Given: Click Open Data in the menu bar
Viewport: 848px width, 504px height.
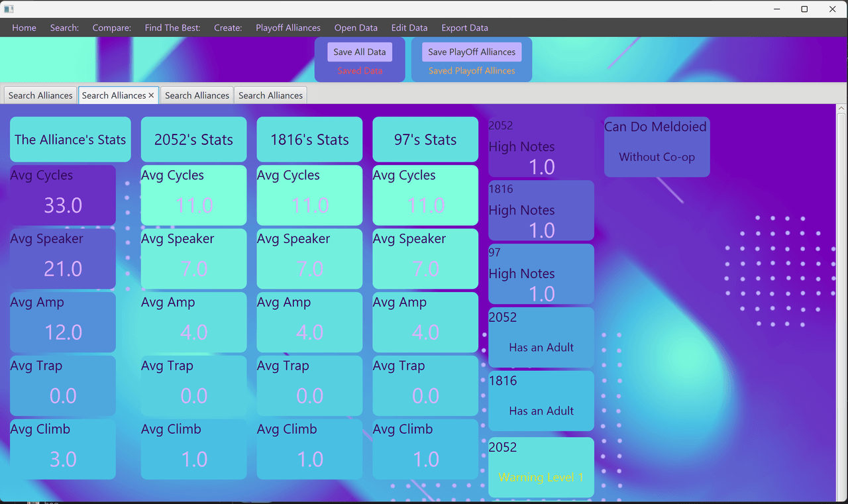Looking at the screenshot, I should tap(356, 28).
